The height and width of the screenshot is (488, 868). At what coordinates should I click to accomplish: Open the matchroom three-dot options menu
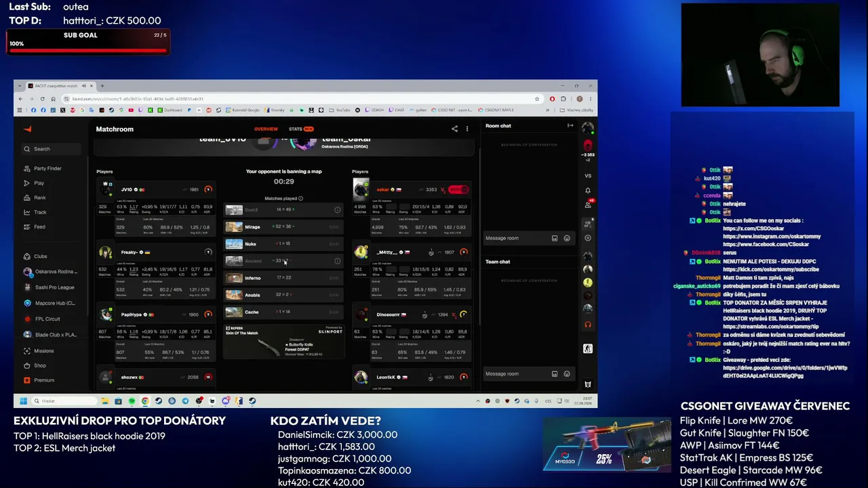[x=467, y=129]
